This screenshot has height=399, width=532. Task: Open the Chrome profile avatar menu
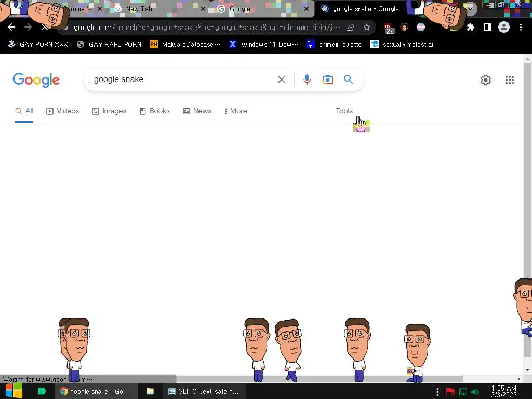[504, 27]
